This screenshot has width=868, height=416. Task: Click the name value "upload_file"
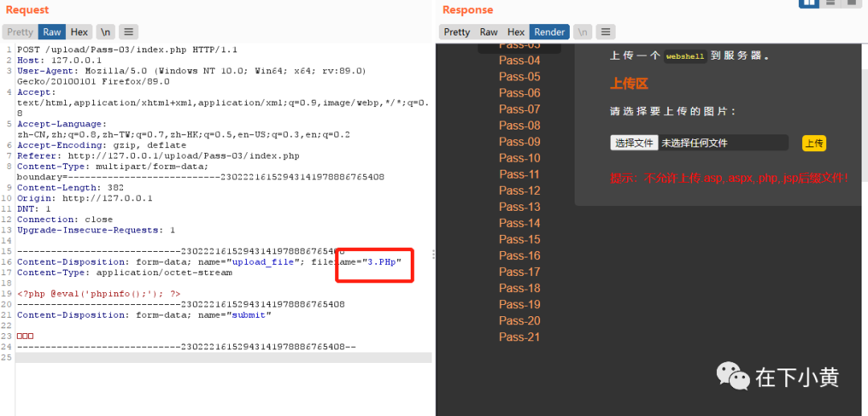coord(263,262)
